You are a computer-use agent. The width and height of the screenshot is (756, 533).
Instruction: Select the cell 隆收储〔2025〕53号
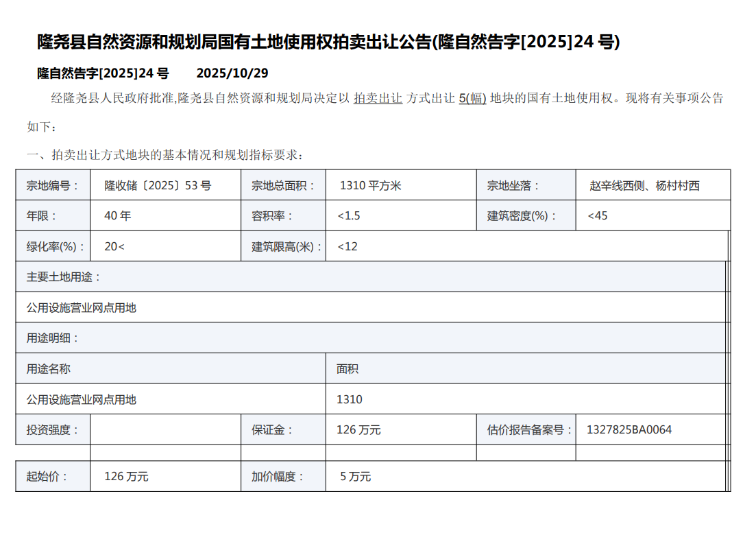point(165,185)
